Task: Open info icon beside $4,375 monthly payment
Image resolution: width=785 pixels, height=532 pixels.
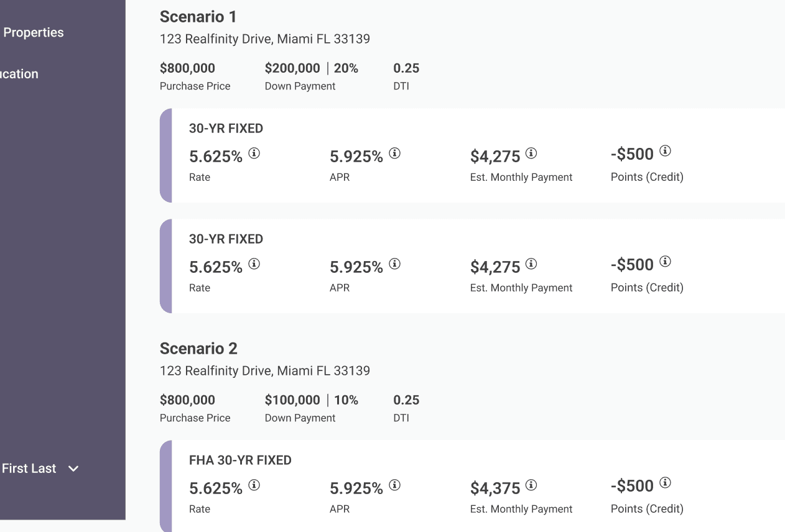Action: tap(531, 485)
